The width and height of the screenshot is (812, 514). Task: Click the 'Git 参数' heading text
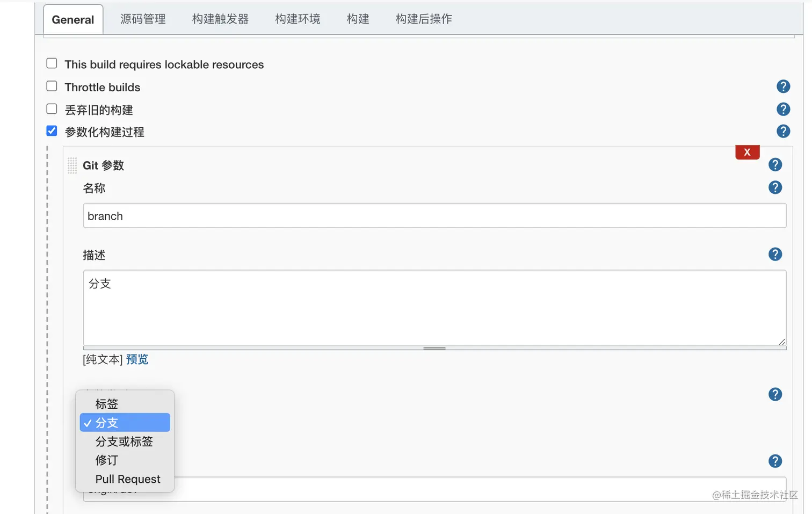click(103, 165)
